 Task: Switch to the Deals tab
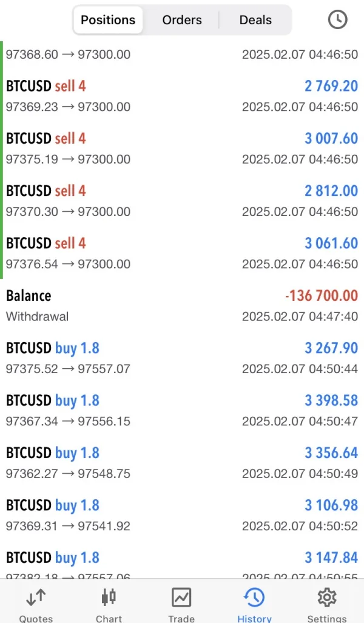coord(255,20)
